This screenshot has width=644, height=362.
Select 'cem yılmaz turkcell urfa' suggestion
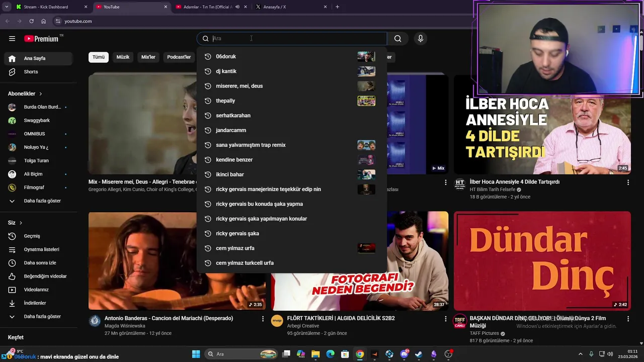click(x=292, y=263)
